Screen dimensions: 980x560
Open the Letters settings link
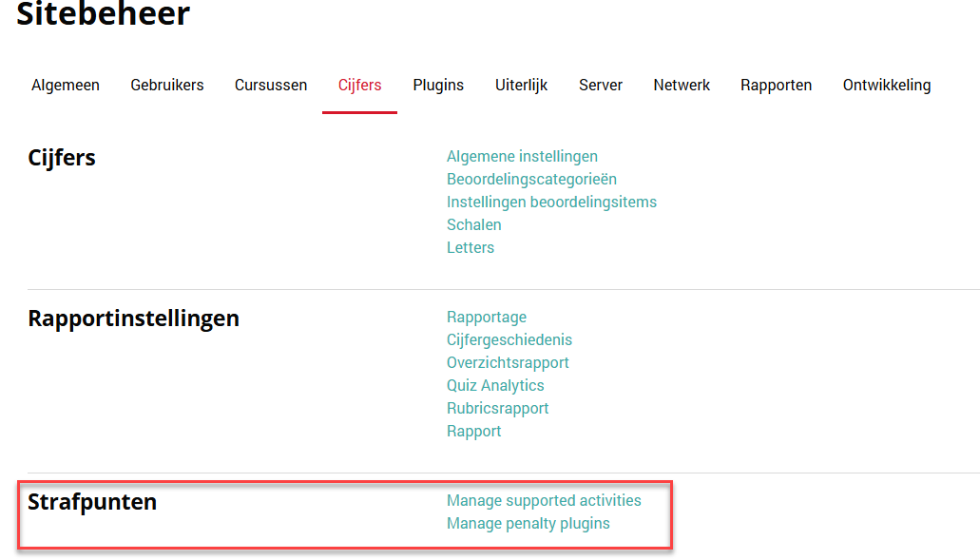(x=471, y=248)
